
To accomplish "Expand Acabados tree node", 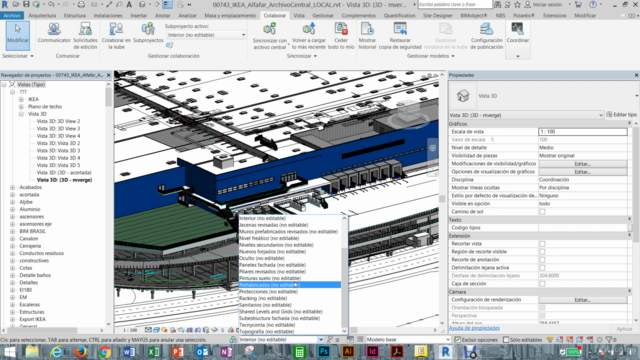I will pos(13,187).
